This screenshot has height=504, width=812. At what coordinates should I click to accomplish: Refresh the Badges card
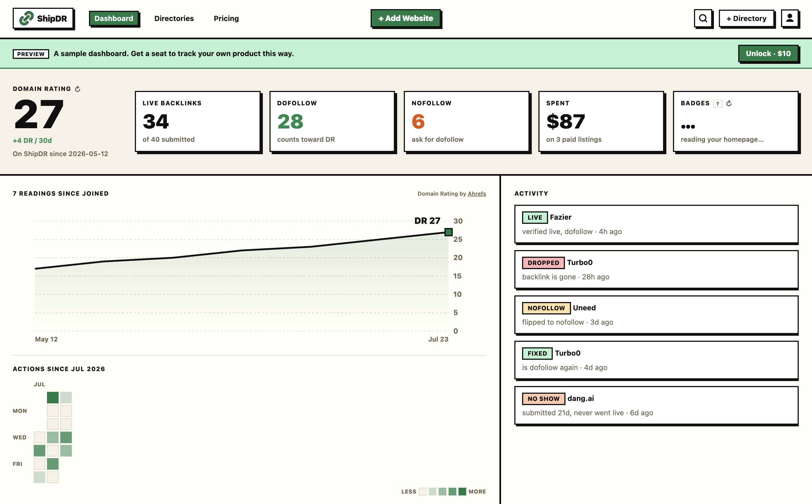(729, 103)
